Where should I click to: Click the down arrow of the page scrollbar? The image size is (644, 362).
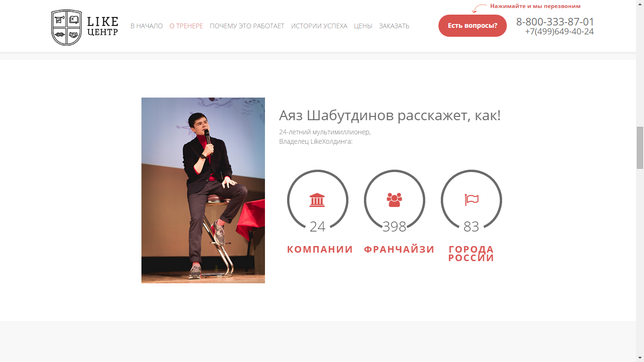(x=640, y=358)
